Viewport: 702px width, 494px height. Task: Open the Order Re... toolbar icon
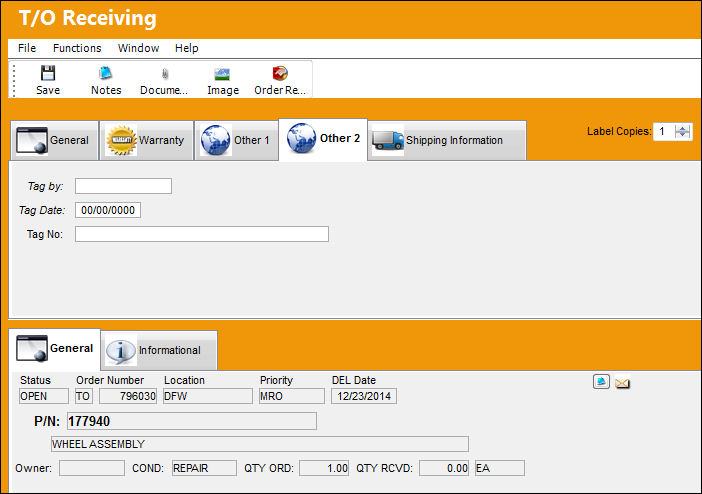280,73
